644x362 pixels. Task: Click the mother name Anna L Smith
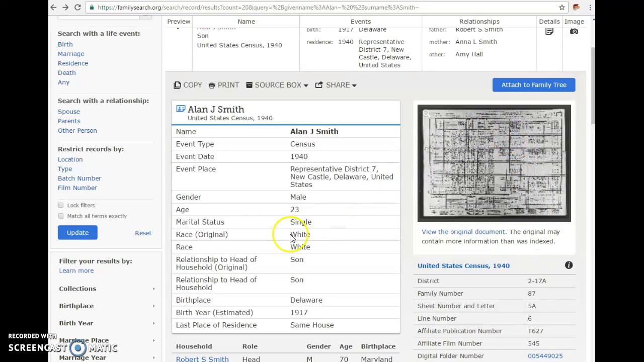[476, 42]
